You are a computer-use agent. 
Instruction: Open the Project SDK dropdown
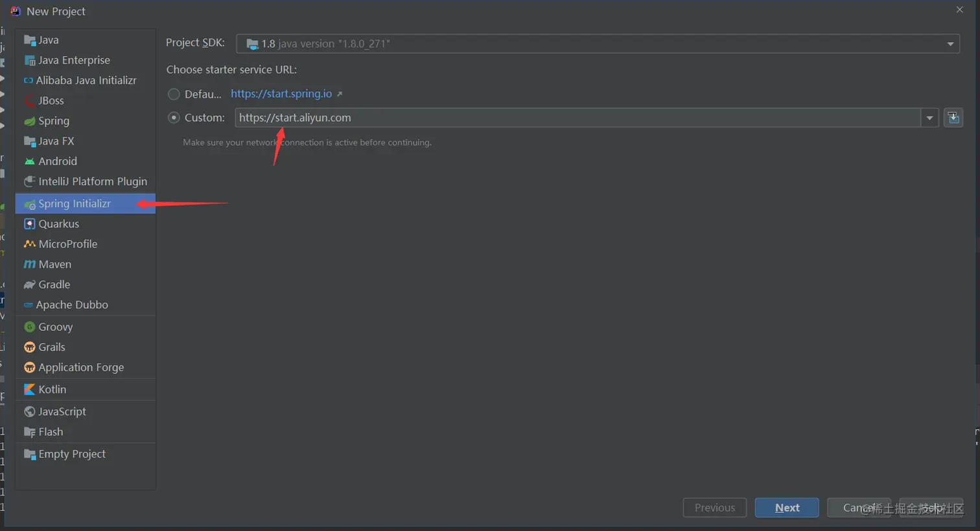pos(598,43)
